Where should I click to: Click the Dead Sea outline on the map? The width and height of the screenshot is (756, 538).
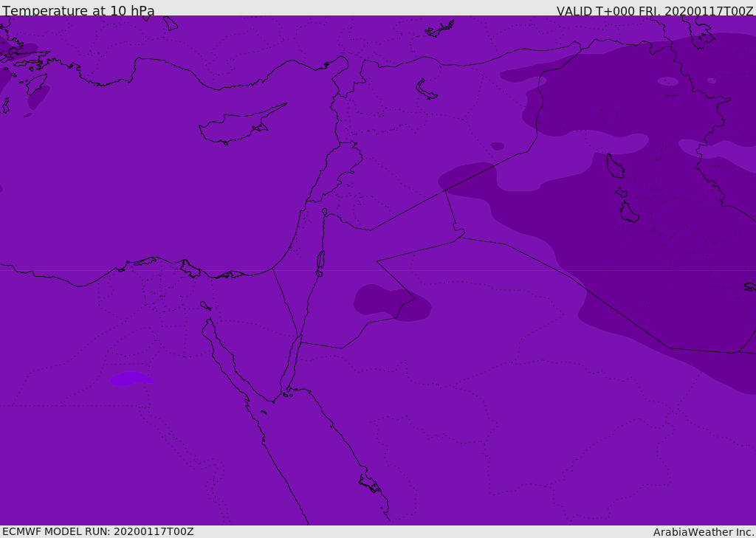(x=320, y=260)
